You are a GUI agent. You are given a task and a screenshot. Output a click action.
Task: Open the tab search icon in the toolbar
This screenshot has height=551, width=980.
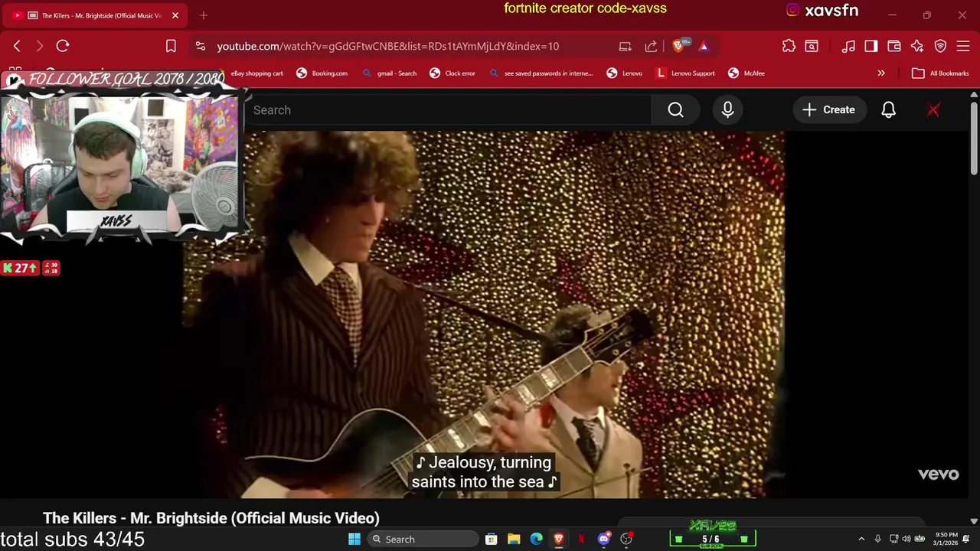click(812, 46)
